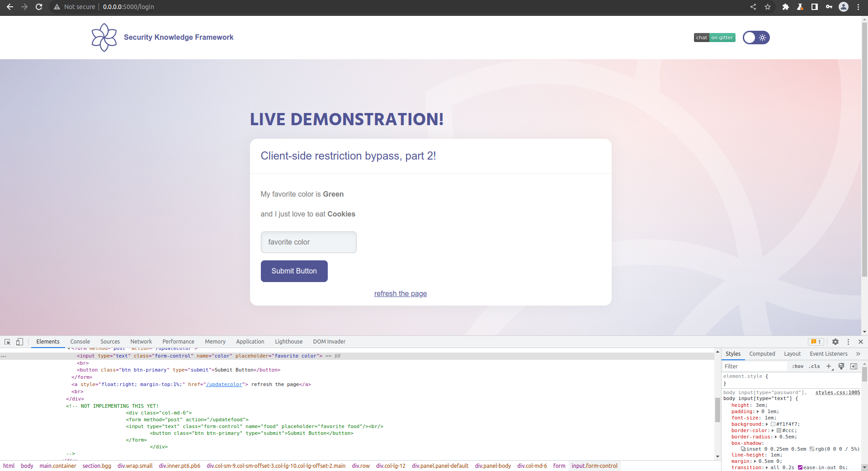Open color picker for #ccc swatch
The height and width of the screenshot is (471, 868).
pos(779,430)
